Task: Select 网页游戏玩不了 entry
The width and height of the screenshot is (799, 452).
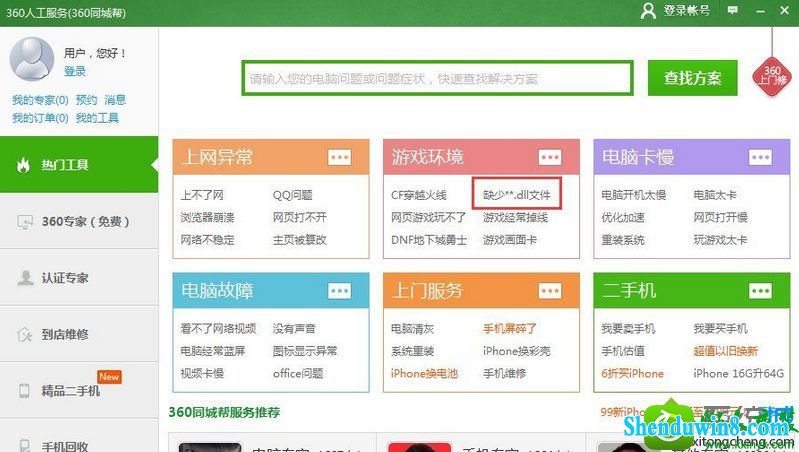Action: (x=429, y=218)
